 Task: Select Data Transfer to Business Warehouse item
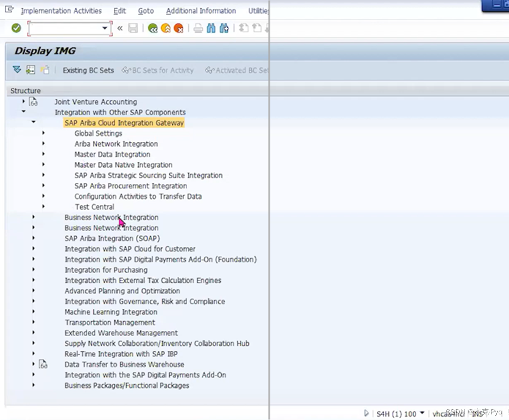[x=124, y=364]
